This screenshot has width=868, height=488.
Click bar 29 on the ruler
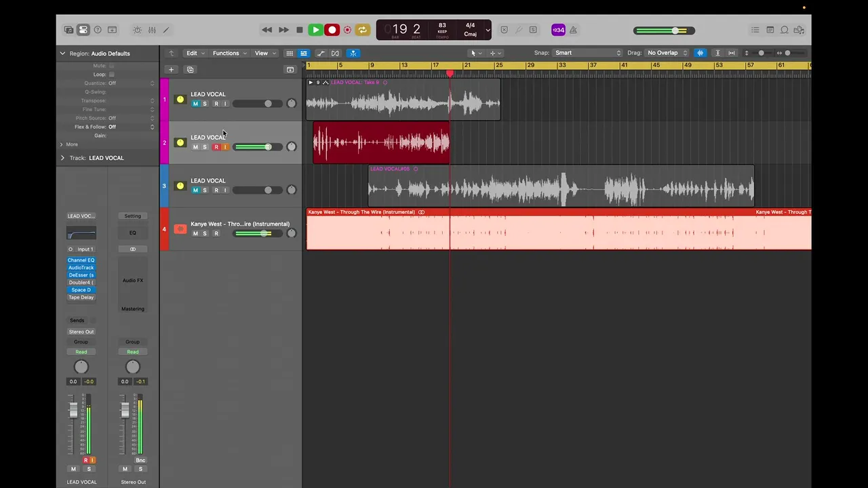[x=530, y=65]
